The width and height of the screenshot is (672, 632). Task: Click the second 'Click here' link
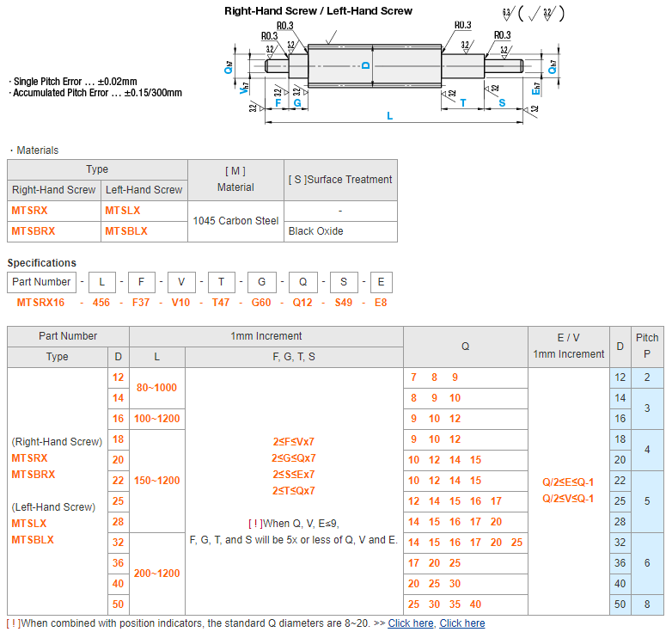click(461, 623)
